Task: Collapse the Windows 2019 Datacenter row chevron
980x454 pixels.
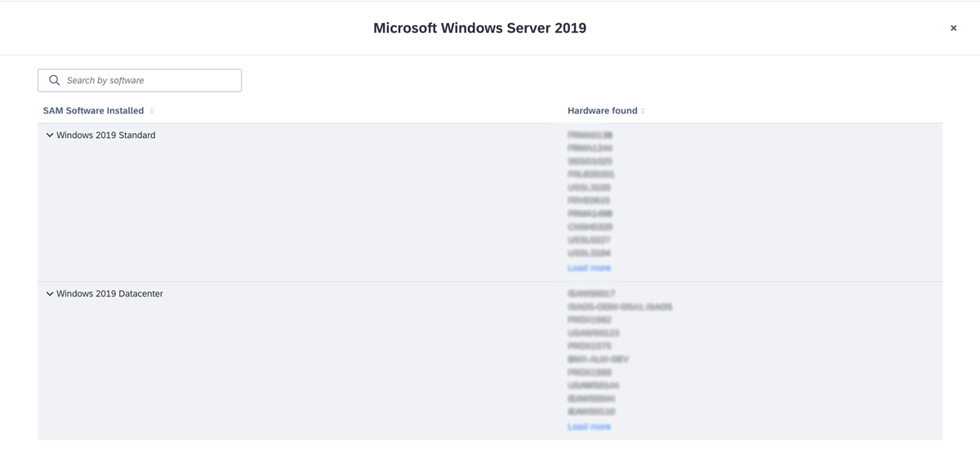Action: pos(50,294)
